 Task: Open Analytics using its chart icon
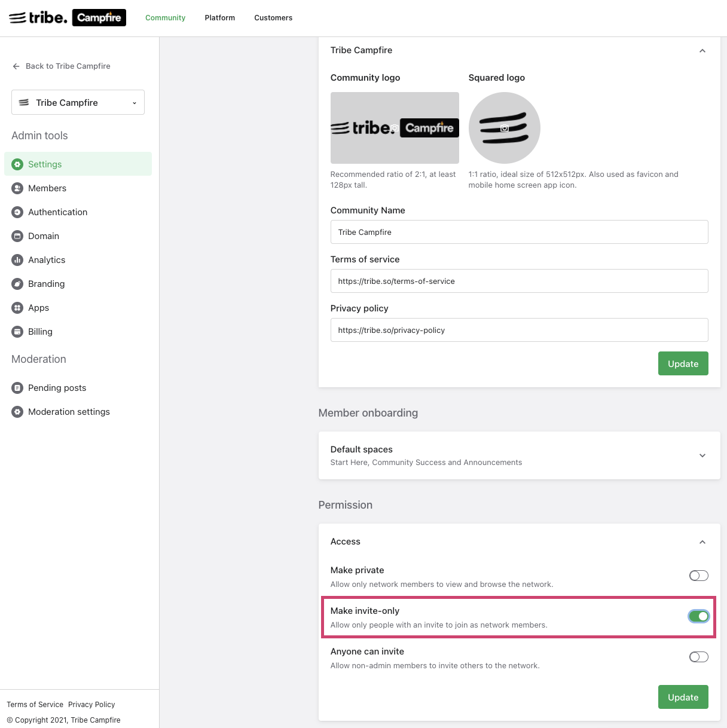pos(17,260)
